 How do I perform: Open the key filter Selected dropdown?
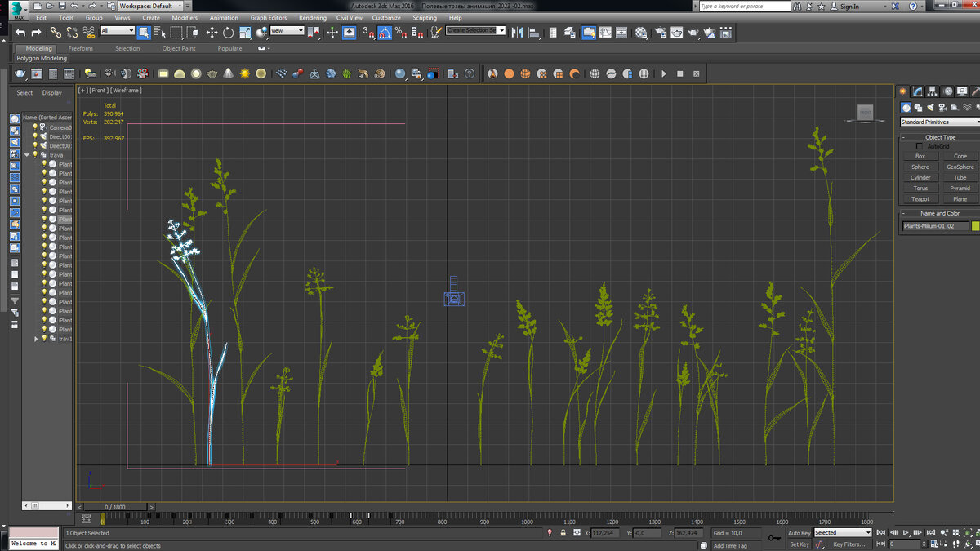tap(843, 533)
